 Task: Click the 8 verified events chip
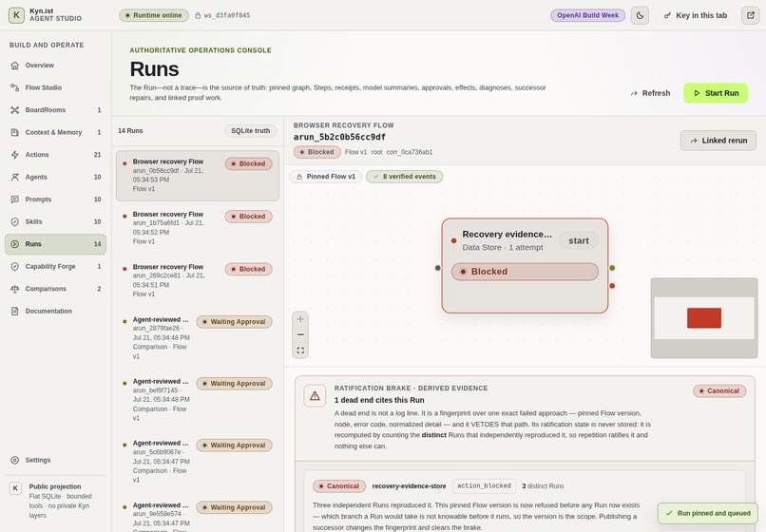pyautogui.click(x=405, y=177)
